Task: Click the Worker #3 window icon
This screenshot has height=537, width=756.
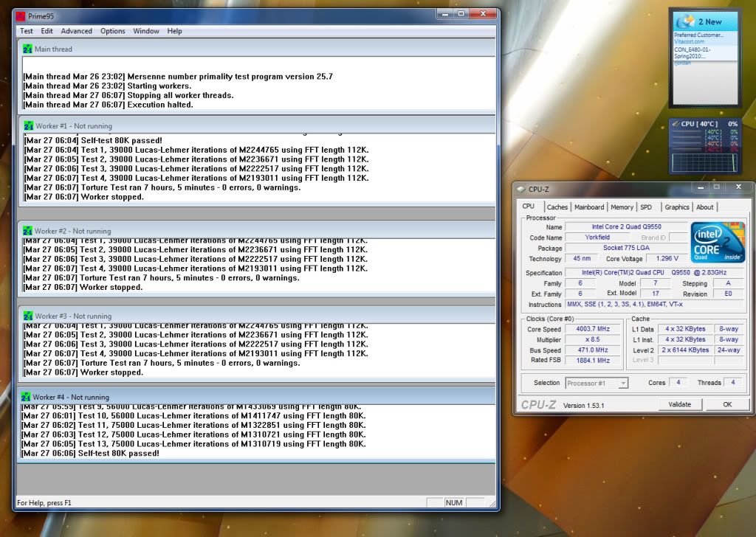Action: 28,316
